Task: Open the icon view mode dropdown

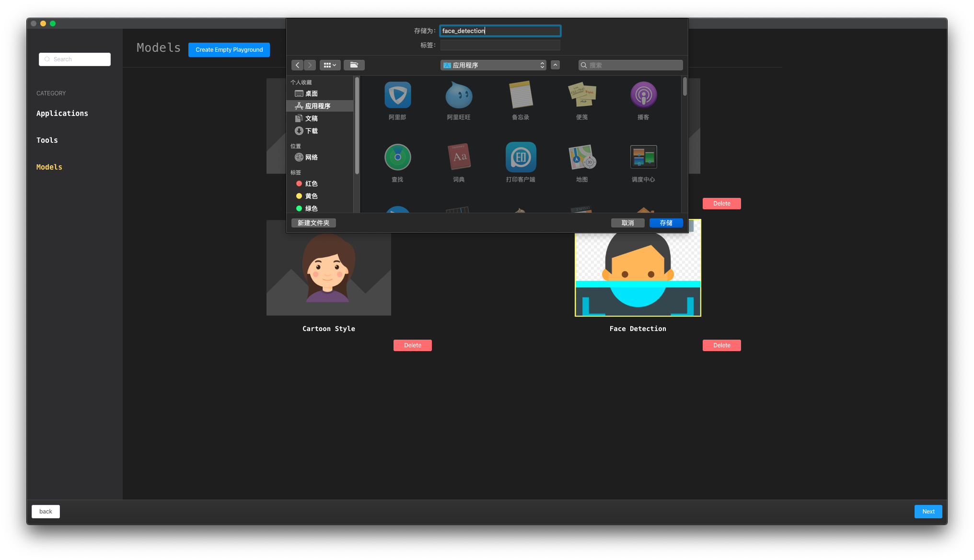Action: tap(330, 65)
